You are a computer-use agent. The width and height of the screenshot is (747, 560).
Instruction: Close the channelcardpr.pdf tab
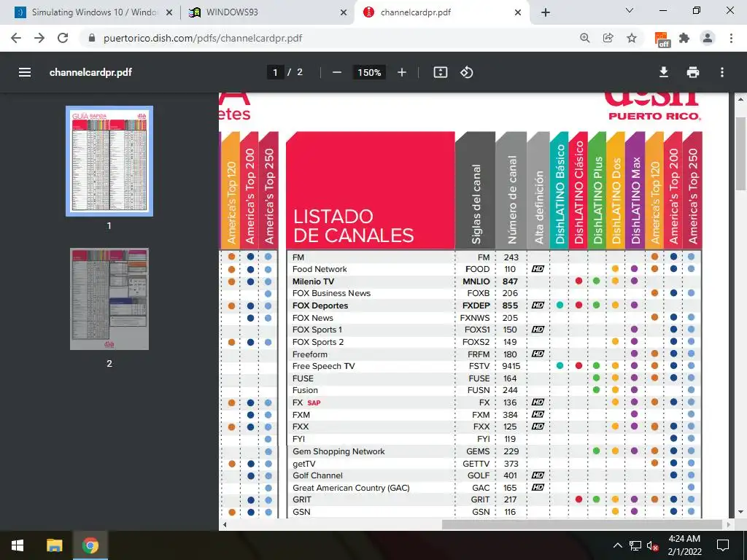(x=518, y=13)
